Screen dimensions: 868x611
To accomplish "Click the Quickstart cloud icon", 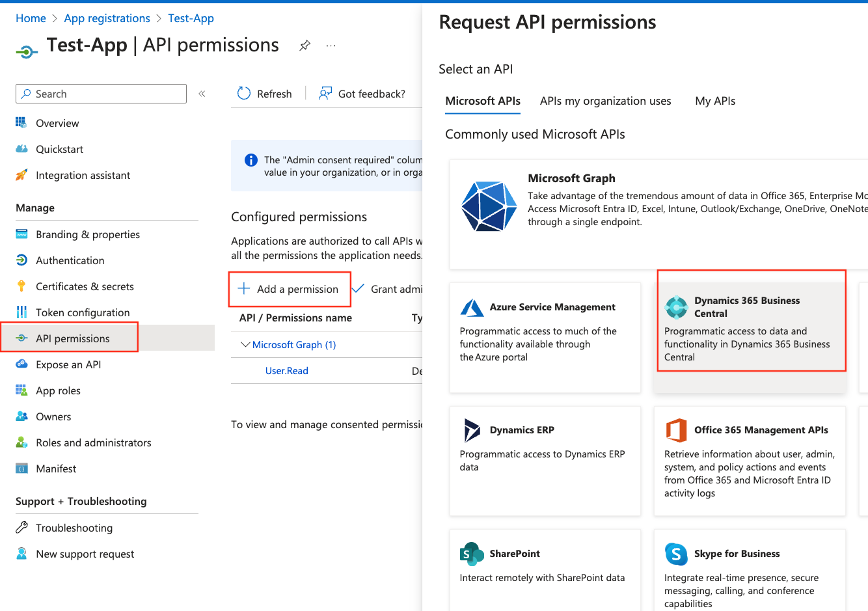I will [x=21, y=149].
